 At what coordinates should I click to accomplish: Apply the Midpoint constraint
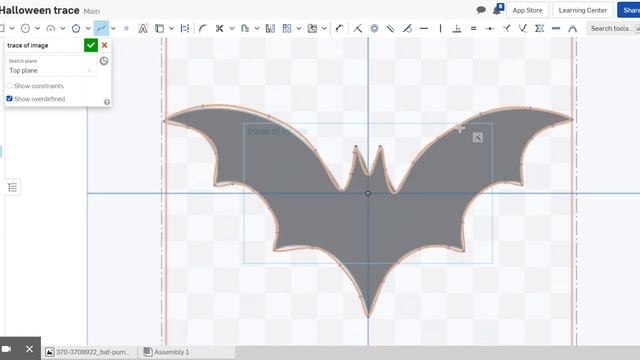click(490, 28)
